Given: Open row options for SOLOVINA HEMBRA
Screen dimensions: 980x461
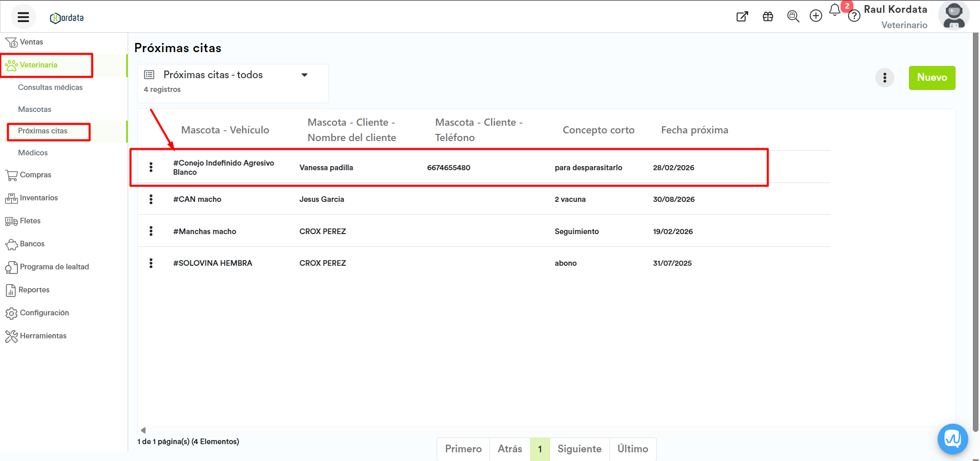Looking at the screenshot, I should (151, 263).
